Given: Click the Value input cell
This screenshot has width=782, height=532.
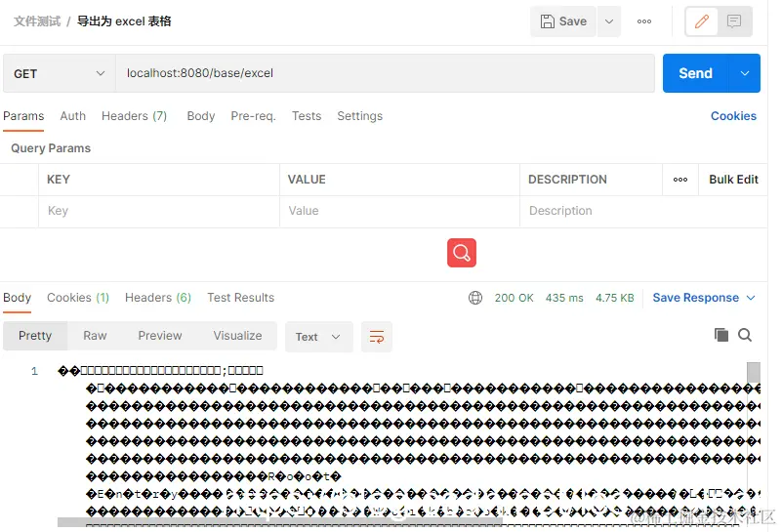Looking at the screenshot, I should 399,211.
